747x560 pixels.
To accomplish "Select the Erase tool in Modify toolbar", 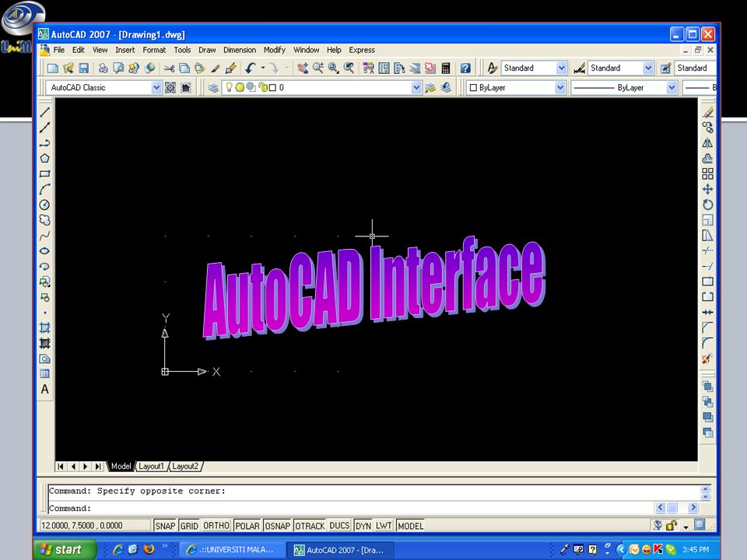I will (708, 112).
